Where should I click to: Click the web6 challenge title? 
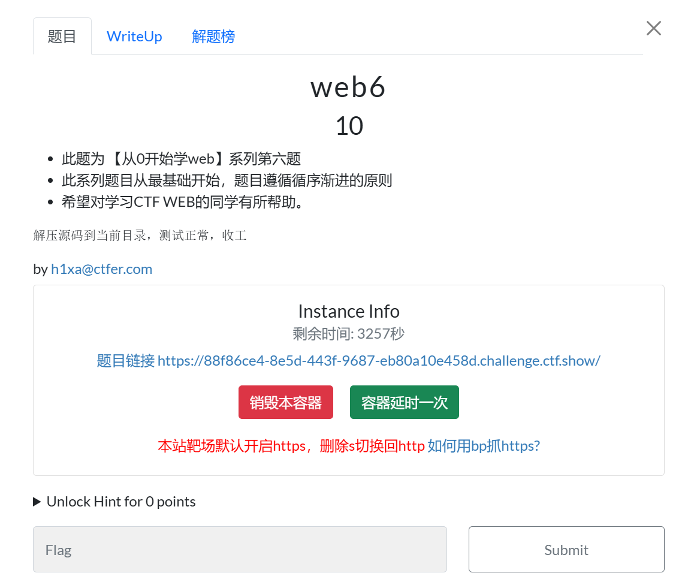[348, 88]
